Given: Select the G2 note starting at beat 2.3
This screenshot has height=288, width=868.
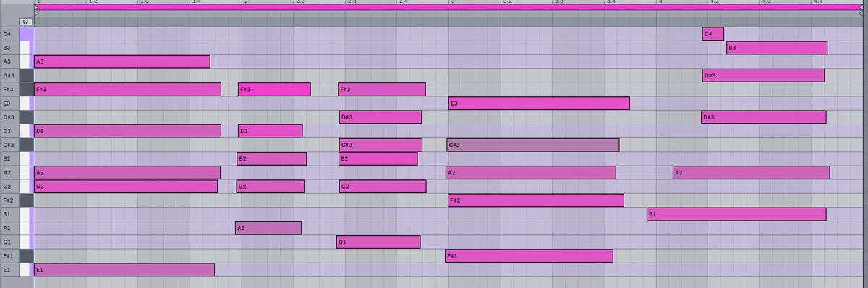Looking at the screenshot, I should [383, 187].
